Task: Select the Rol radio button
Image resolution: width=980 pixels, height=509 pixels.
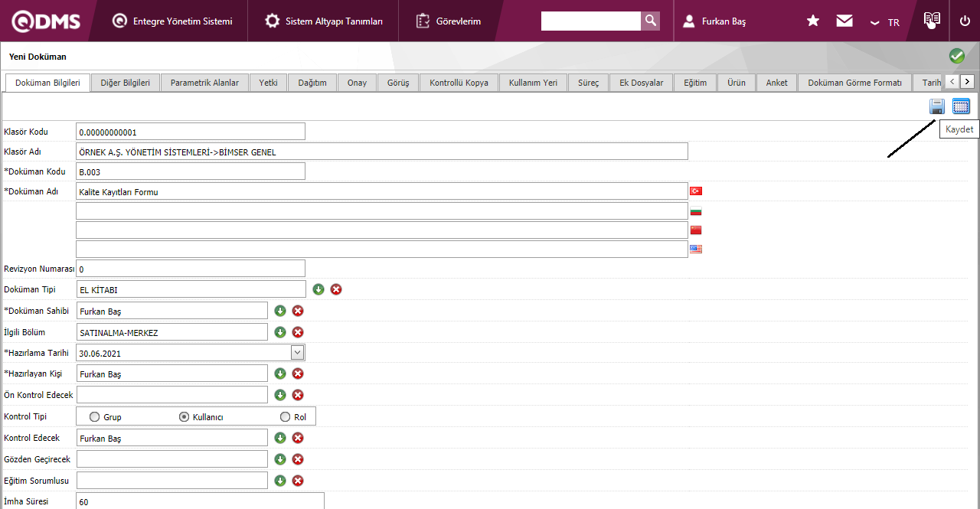Action: (x=286, y=417)
